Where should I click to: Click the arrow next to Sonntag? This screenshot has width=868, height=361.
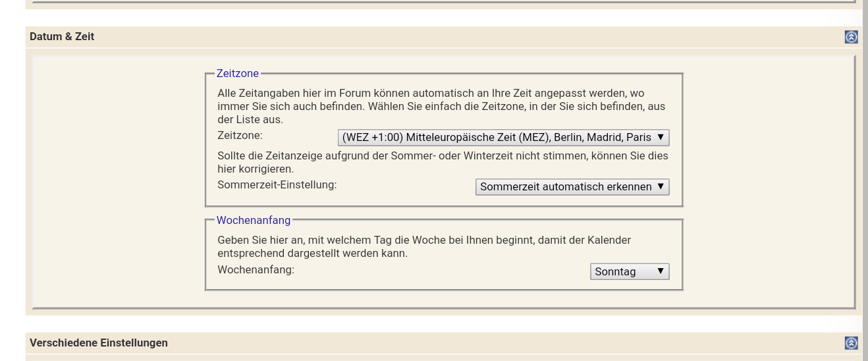pyautogui.click(x=661, y=271)
